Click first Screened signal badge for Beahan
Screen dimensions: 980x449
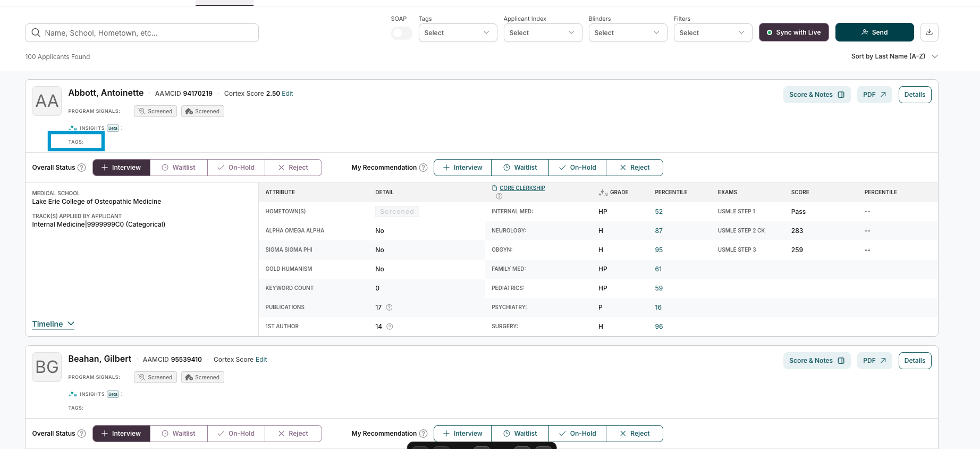[x=155, y=377]
